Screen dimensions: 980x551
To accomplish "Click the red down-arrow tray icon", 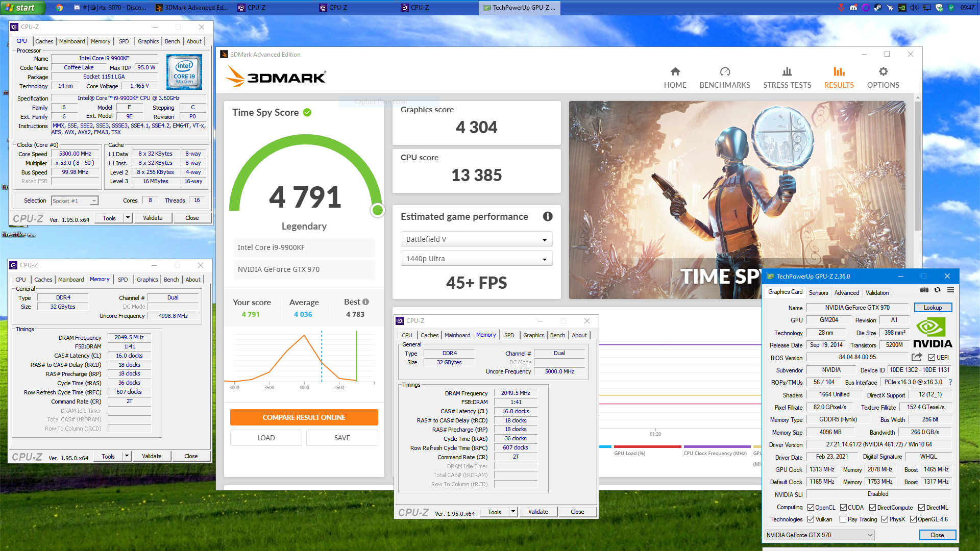I will tap(841, 8).
